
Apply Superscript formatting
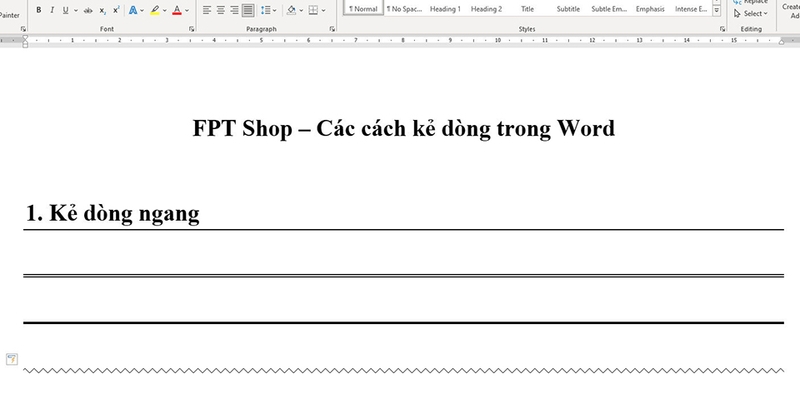116,10
